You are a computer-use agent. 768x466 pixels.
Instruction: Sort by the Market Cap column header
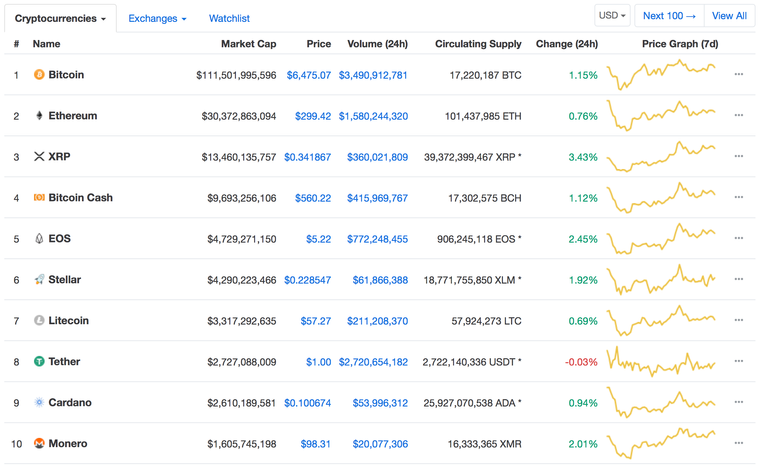(x=249, y=44)
